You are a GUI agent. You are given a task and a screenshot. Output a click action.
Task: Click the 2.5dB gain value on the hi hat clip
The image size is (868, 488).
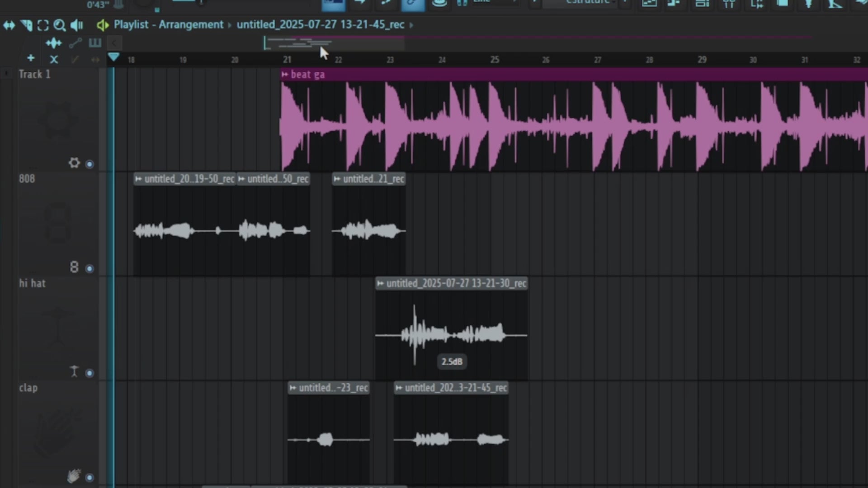[x=451, y=361]
